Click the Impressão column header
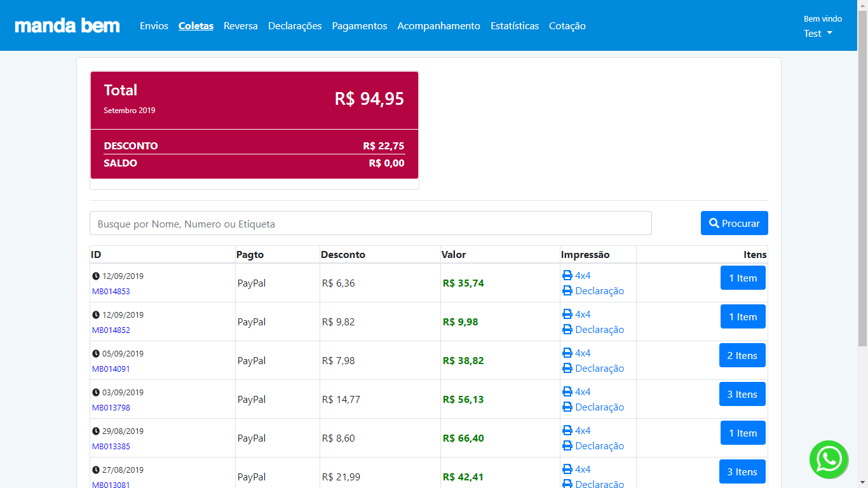The width and height of the screenshot is (868, 488). [x=585, y=254]
